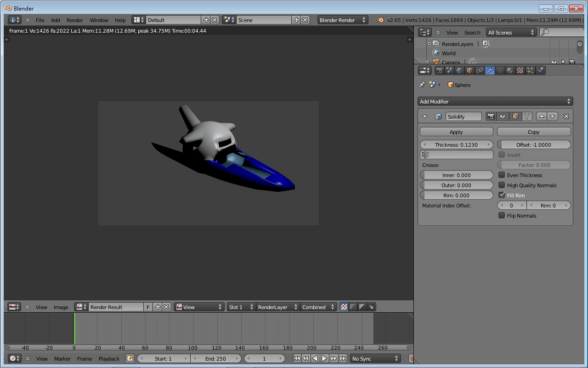
Task: Open the Object Constraints properties tab
Action: point(480,70)
